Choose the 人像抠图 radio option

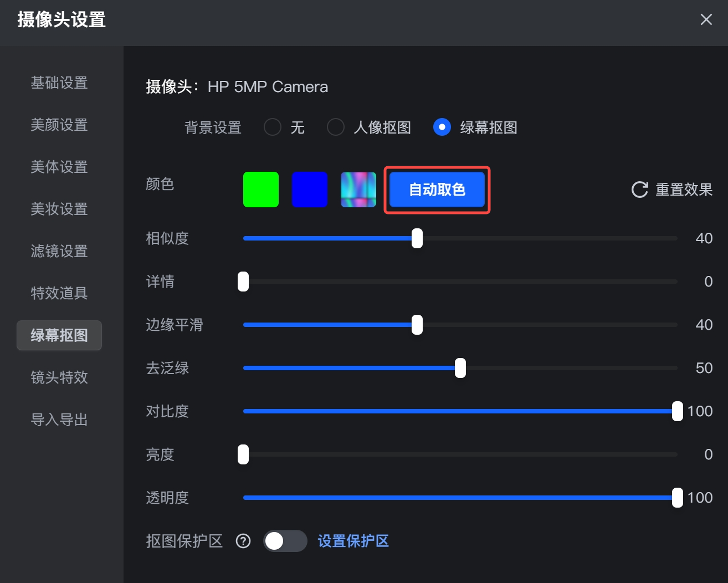[x=336, y=127]
